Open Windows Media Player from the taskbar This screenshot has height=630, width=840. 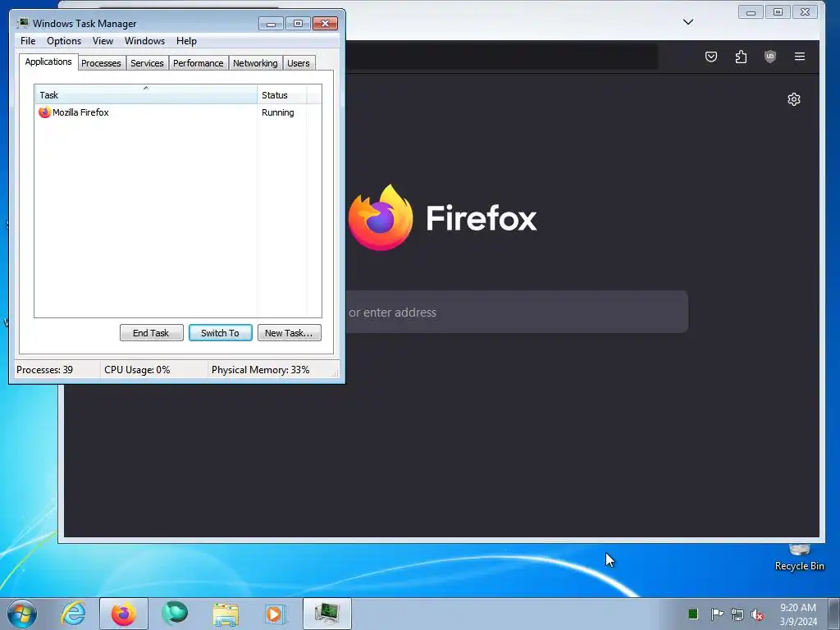(276, 614)
